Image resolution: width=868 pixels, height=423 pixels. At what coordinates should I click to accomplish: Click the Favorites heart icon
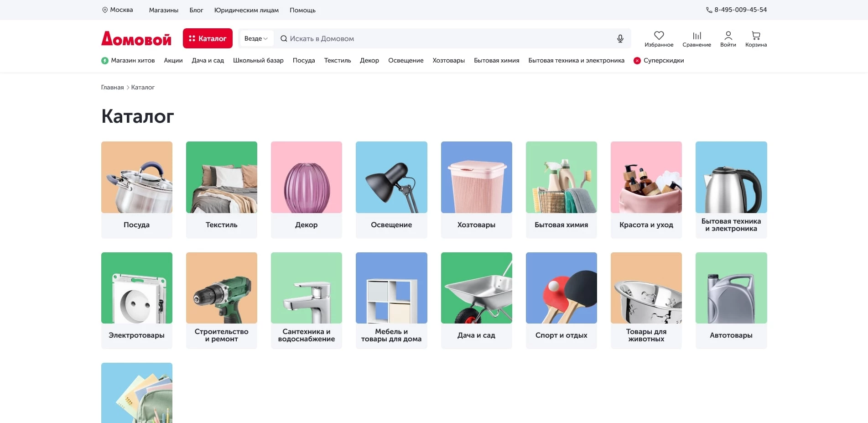click(659, 36)
